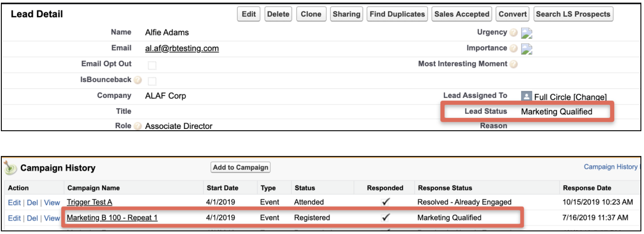Select the Responded column header
The width and height of the screenshot is (644, 234).
(385, 188)
